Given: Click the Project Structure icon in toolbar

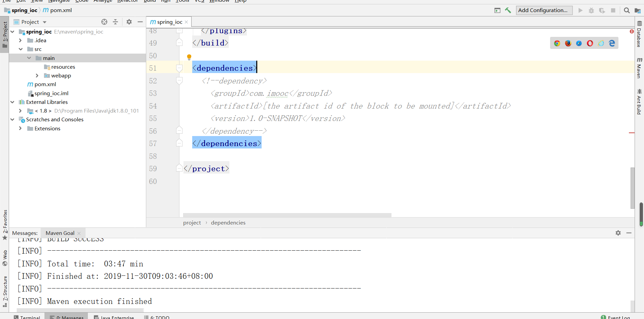Looking at the screenshot, I should [638, 10].
